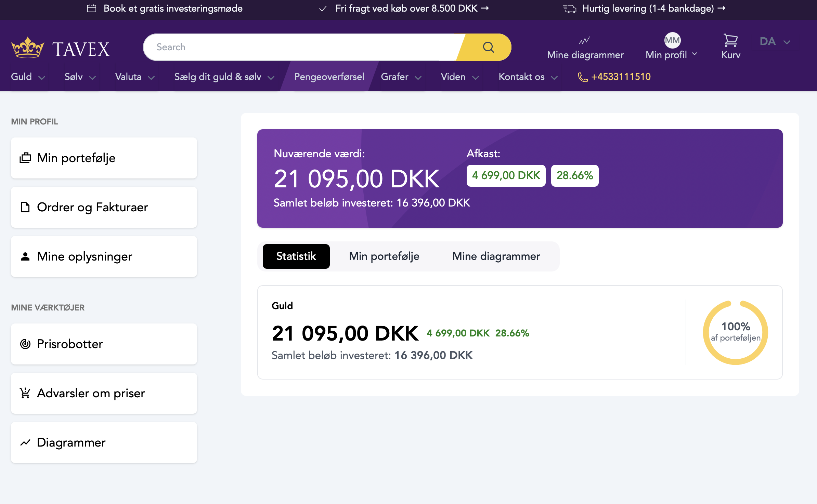This screenshot has height=504, width=817.
Task: Select the Min portefølje briefcase icon
Action: (x=25, y=158)
